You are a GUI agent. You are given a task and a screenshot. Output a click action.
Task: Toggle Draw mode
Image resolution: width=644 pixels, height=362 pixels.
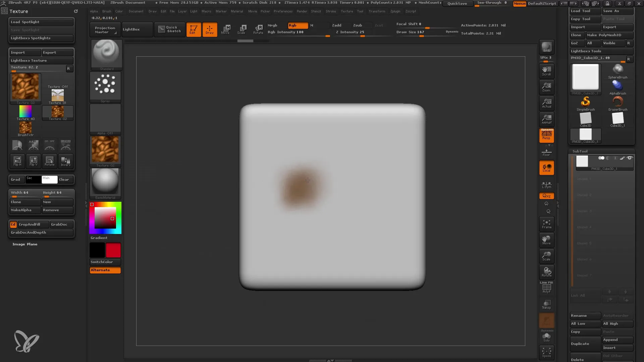tap(210, 29)
